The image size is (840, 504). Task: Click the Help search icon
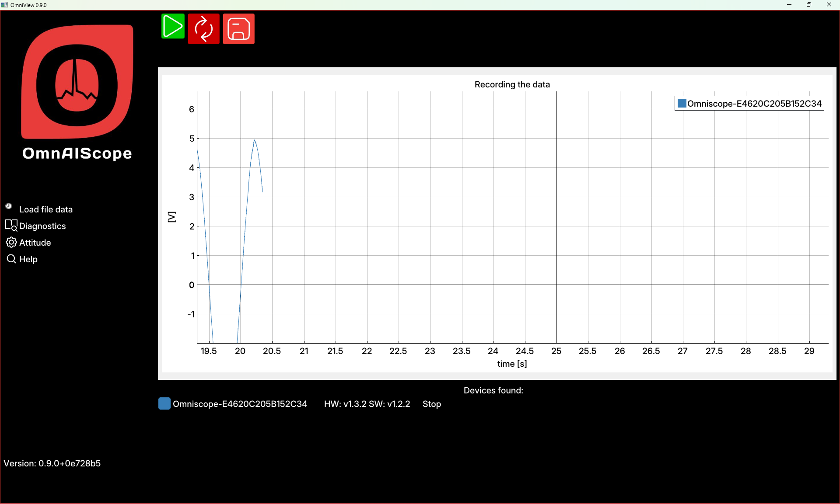tap(11, 259)
